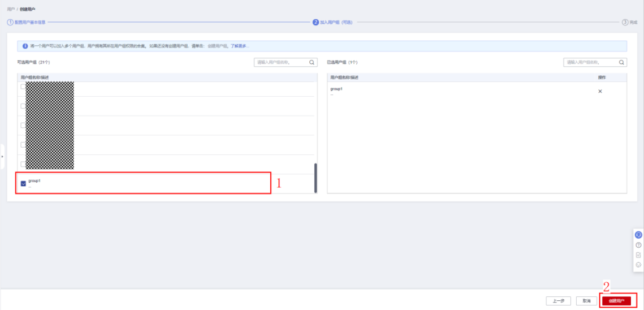Go to the 用户 breadcrumb link
This screenshot has width=644, height=310.
(11, 8)
